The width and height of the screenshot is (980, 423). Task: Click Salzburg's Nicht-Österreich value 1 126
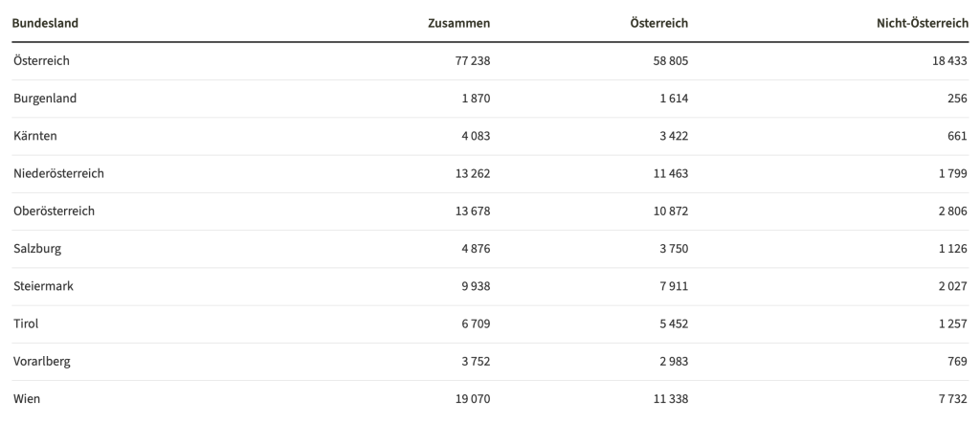click(x=951, y=249)
